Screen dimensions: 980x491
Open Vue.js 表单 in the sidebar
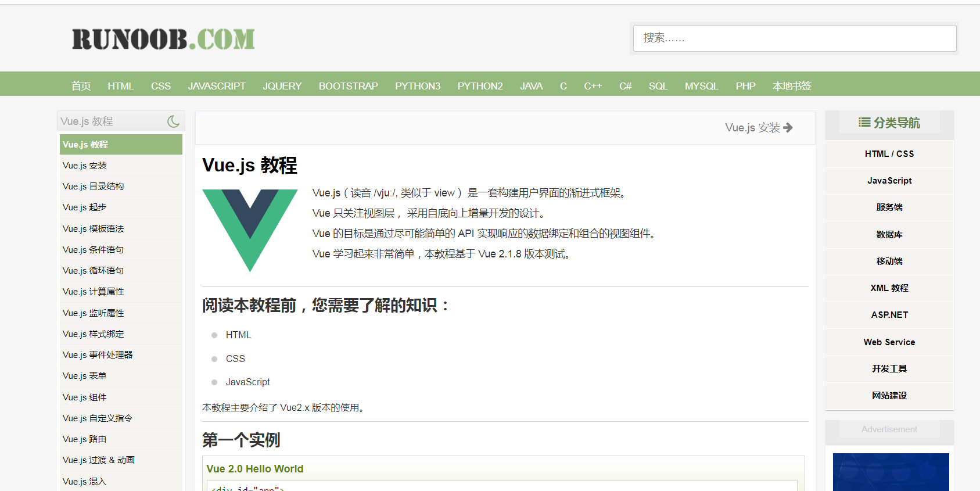(121, 376)
